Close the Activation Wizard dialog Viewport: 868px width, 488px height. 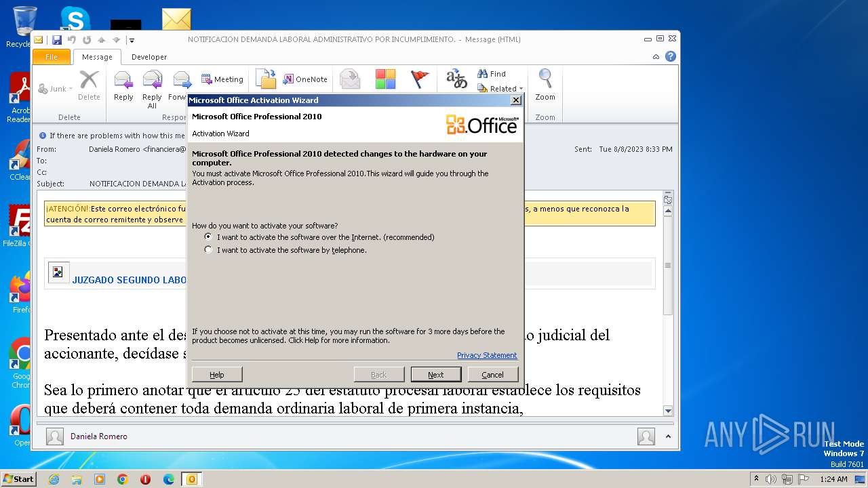(x=516, y=100)
